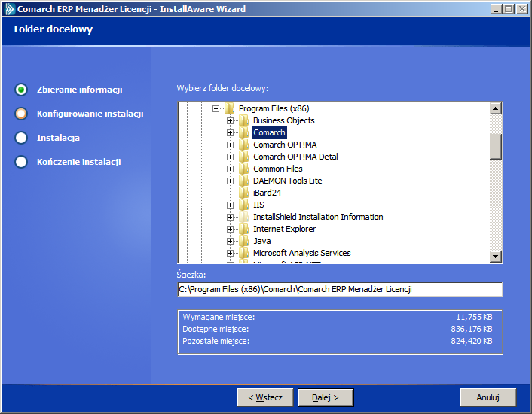Click the IIS folder icon
The width and height of the screenshot is (532, 414).
(243, 205)
